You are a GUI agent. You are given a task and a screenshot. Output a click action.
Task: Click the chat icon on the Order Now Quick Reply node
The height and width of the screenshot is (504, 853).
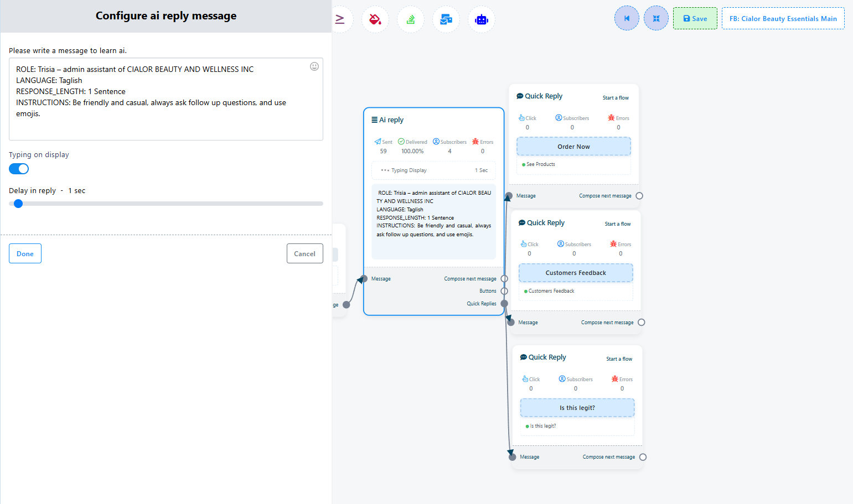tap(520, 96)
